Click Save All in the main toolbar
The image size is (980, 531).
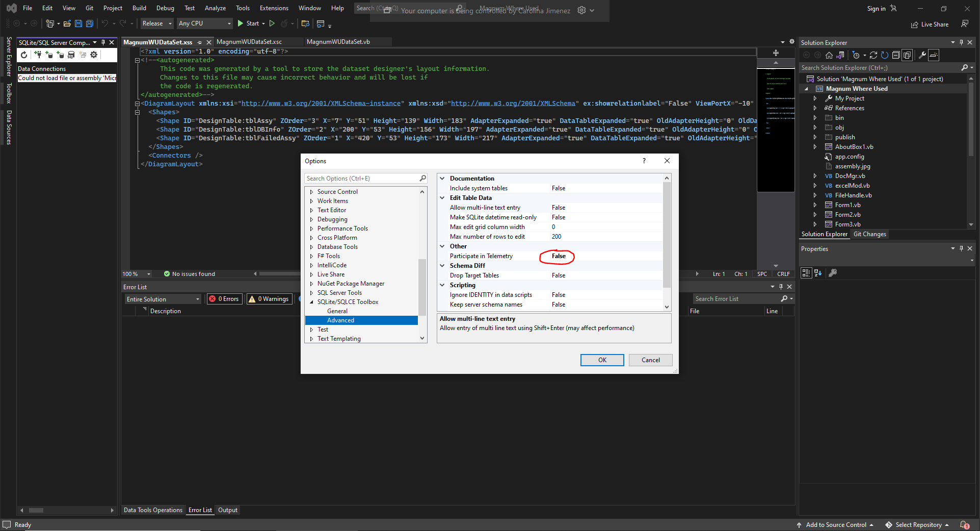[89, 23]
